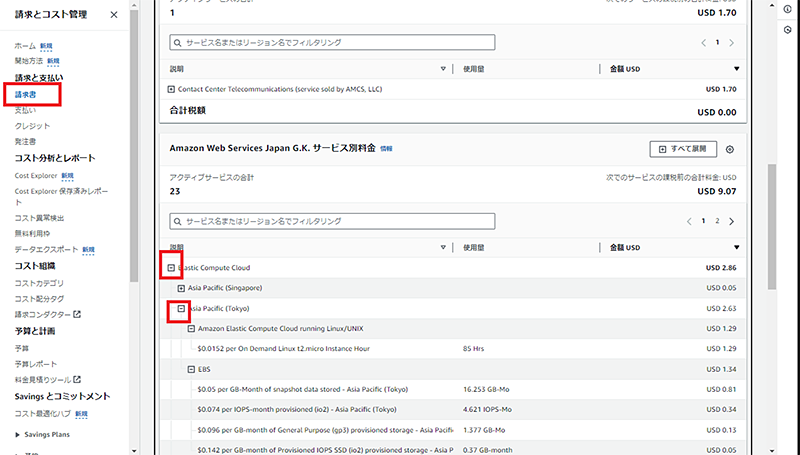
Task: Open 発注書 page
Action: [x=25, y=141]
